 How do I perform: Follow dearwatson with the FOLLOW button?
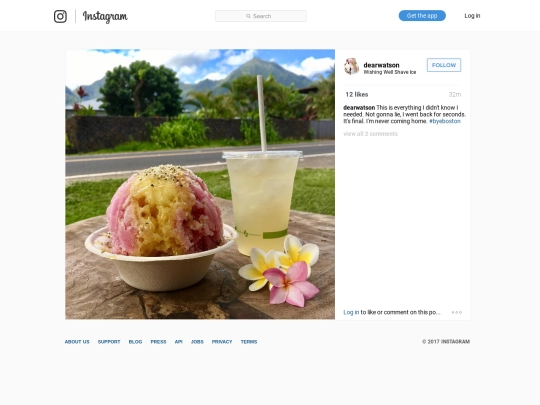(444, 65)
